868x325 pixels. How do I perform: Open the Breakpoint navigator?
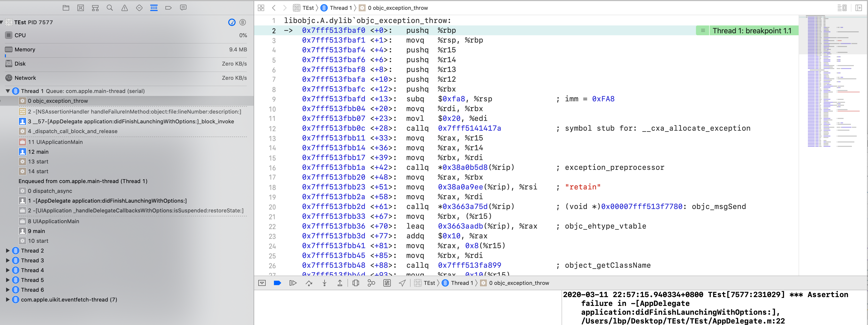168,8
